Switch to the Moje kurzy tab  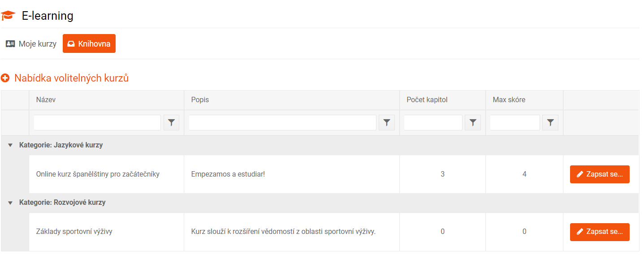(31, 44)
